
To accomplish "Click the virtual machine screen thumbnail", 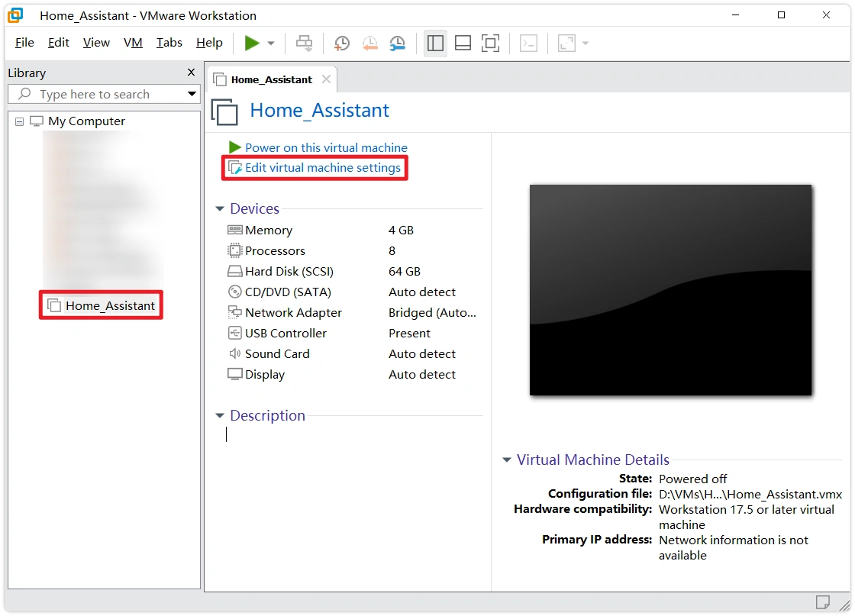I will click(671, 290).
